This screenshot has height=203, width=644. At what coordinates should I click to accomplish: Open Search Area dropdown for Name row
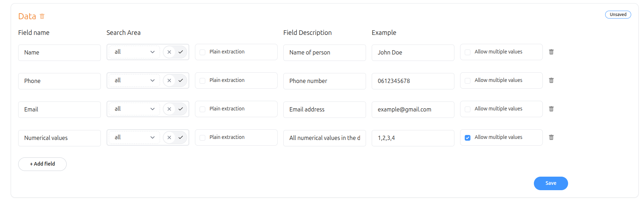(134, 52)
